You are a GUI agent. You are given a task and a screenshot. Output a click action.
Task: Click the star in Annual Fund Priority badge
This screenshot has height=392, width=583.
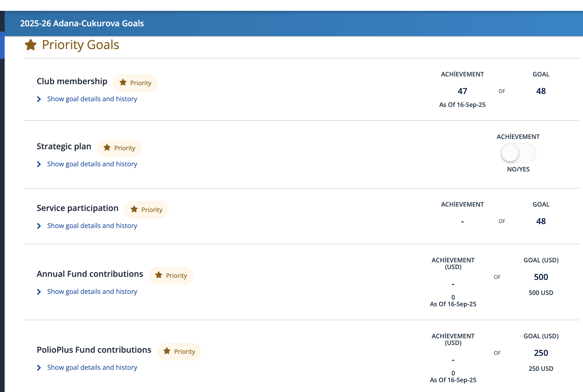click(x=159, y=275)
